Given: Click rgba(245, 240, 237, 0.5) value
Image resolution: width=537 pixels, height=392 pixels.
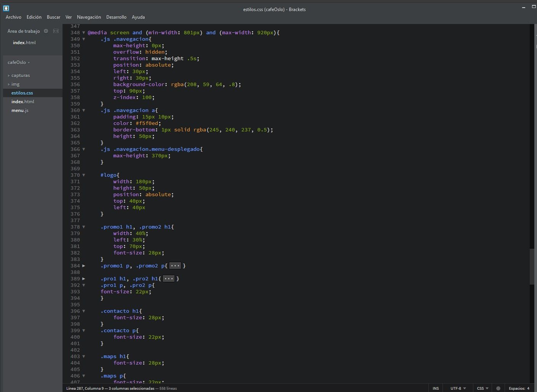Looking at the screenshot, I should coord(232,130).
